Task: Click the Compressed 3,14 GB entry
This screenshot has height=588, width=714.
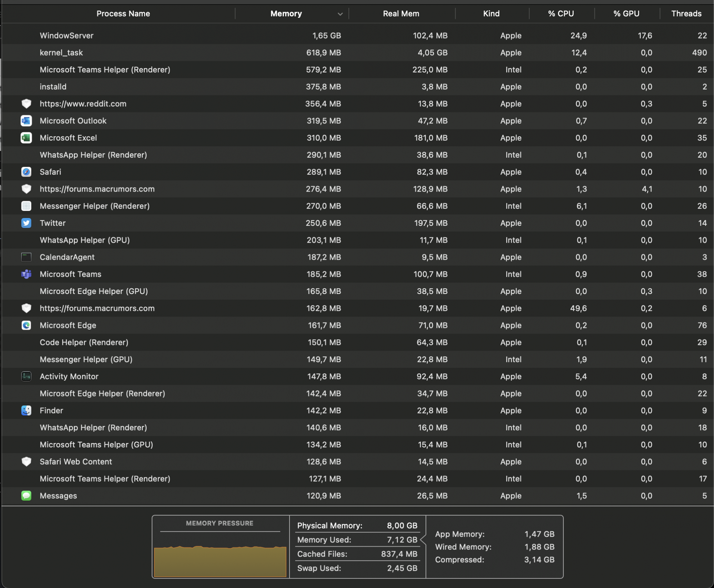Action: [x=495, y=560]
